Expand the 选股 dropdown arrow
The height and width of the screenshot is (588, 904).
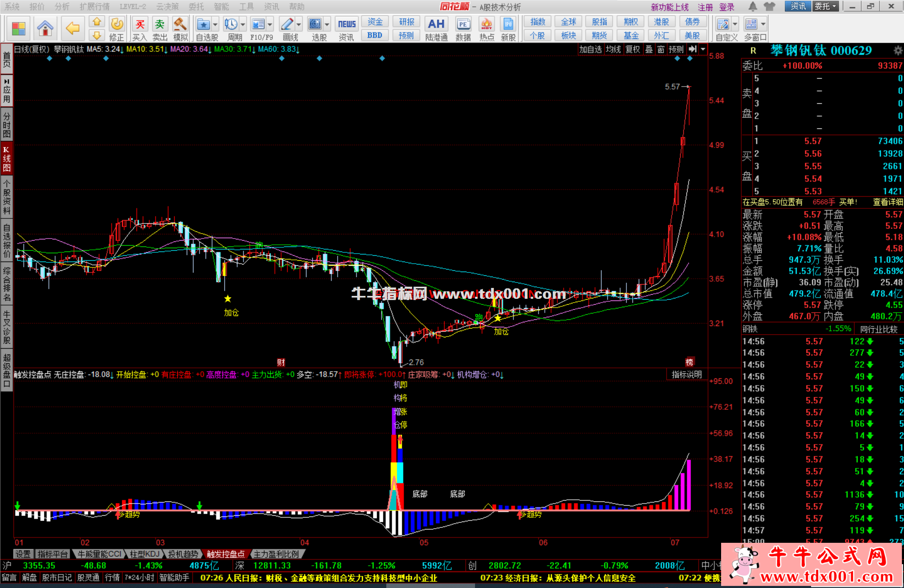[x=327, y=24]
